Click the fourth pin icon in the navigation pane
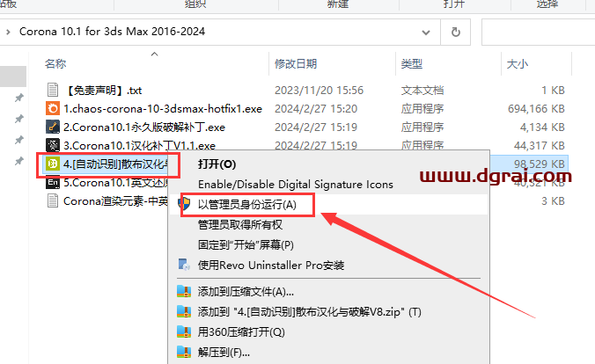The height and width of the screenshot is (364, 595). (x=19, y=162)
